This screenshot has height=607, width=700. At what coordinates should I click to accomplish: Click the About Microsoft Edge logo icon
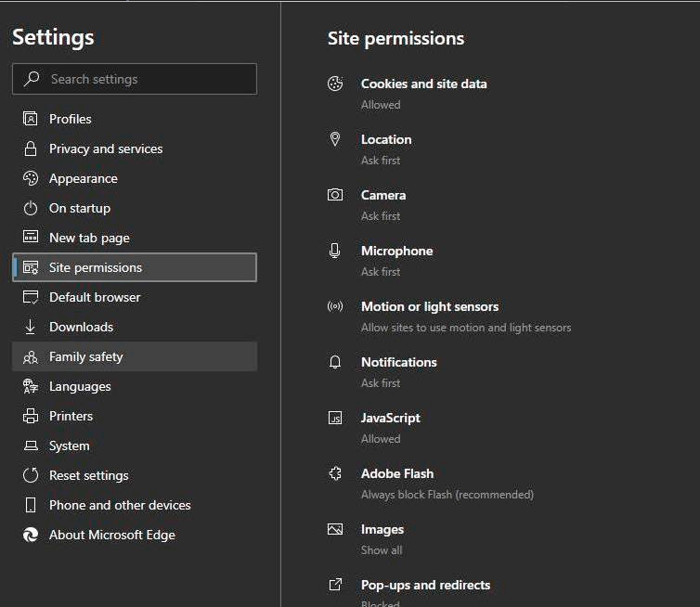click(x=31, y=535)
